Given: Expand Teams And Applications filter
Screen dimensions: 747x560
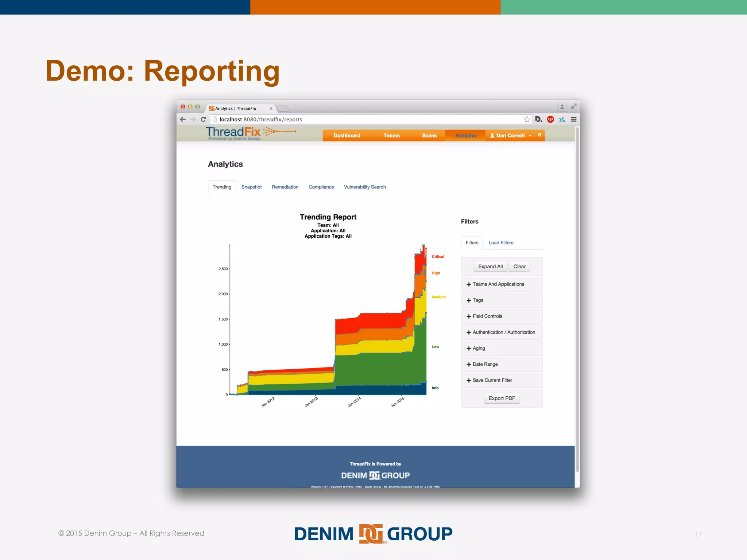Looking at the screenshot, I should click(502, 284).
